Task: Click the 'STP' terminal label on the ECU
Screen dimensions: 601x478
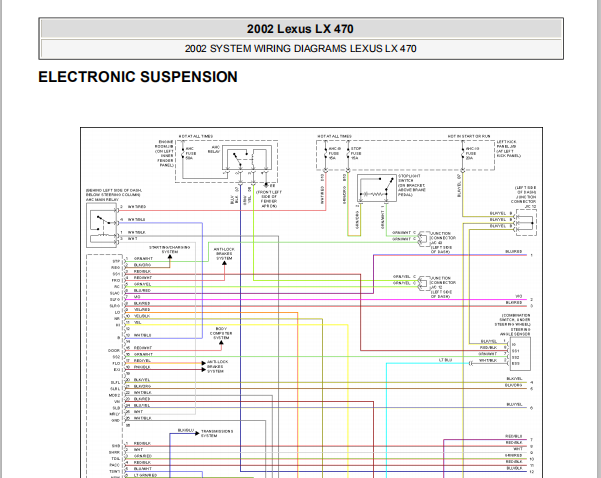Action: click(x=116, y=261)
